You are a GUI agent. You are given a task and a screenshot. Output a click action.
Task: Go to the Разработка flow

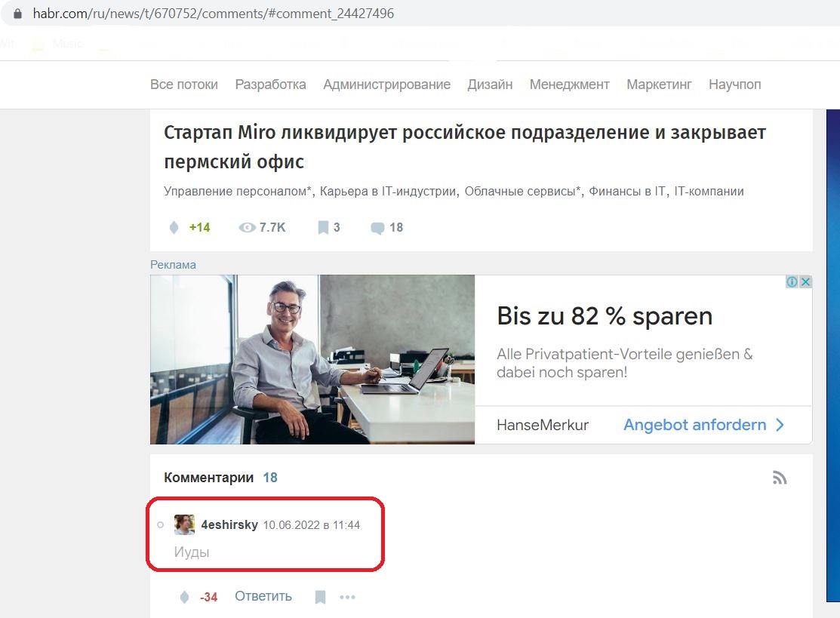pos(270,85)
